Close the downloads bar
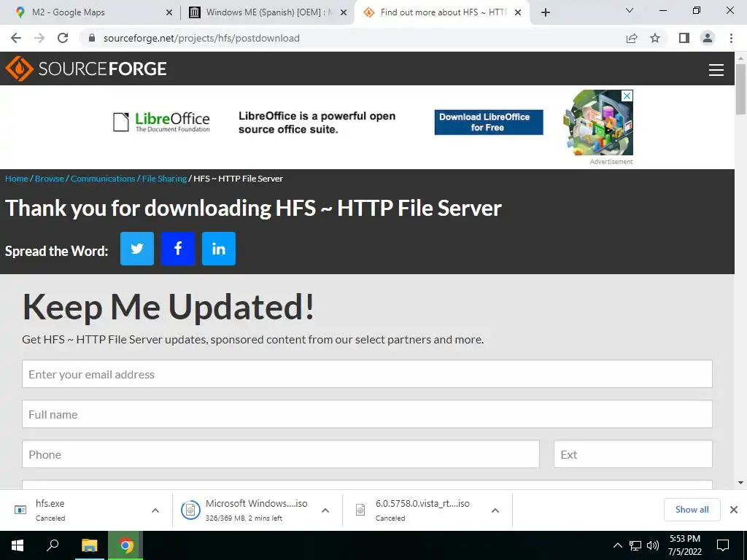 [x=734, y=510]
